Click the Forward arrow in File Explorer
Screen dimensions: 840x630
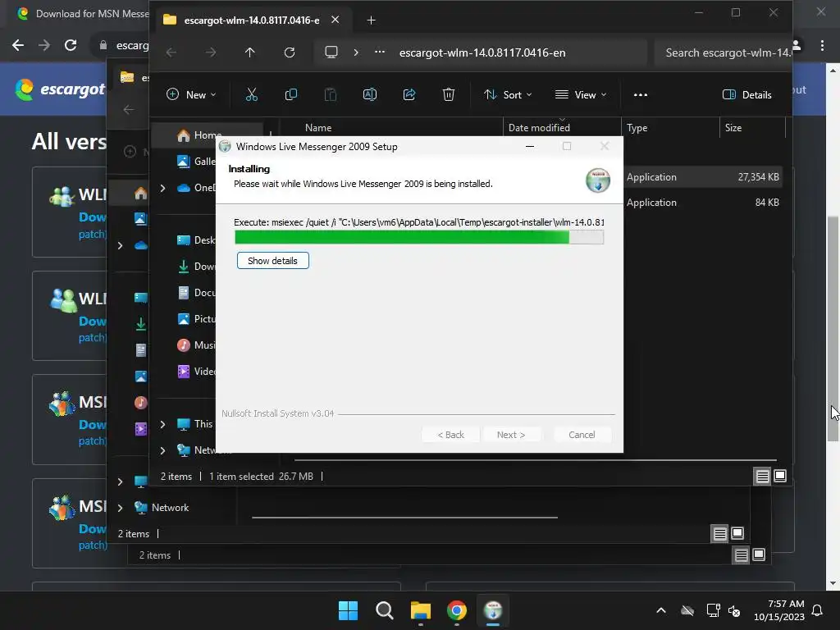pos(211,52)
